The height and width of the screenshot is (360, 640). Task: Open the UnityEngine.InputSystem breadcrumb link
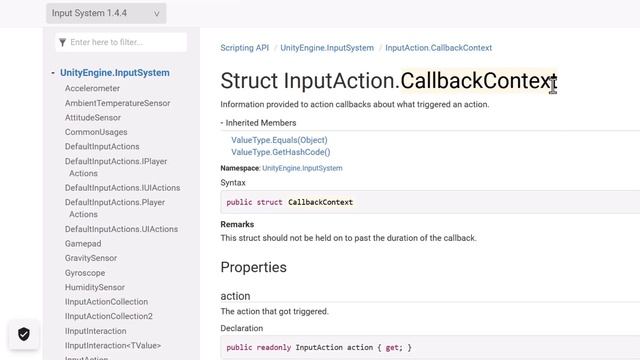pos(327,48)
